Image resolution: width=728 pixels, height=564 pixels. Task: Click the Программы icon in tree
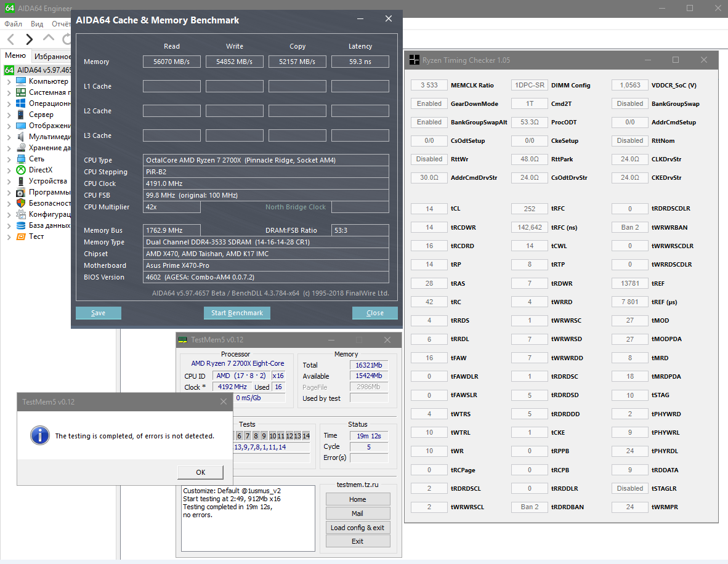tap(21, 192)
